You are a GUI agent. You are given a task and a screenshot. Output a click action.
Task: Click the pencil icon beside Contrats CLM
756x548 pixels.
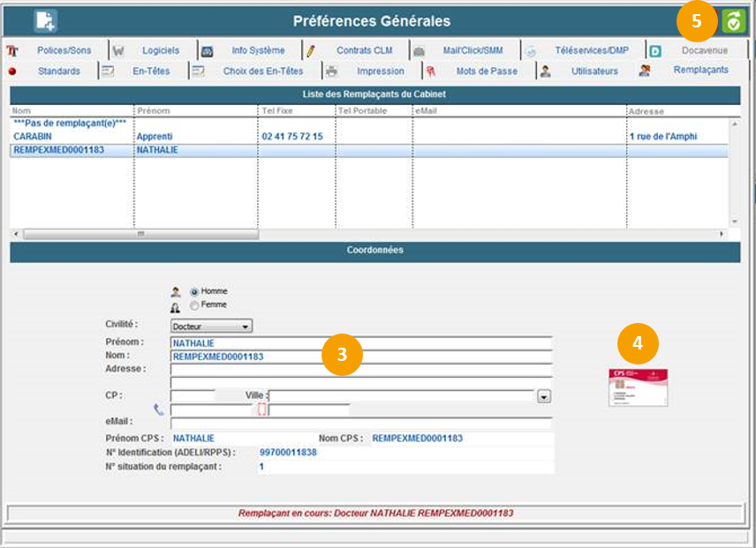[310, 51]
